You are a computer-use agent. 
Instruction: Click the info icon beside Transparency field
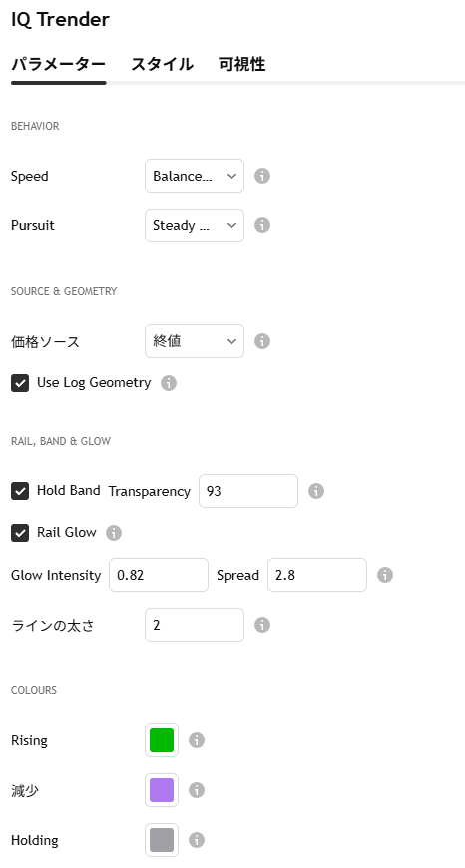316,491
